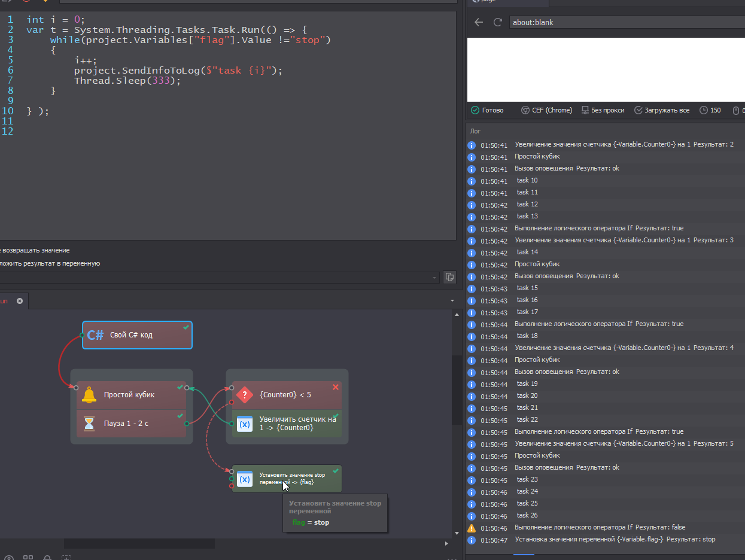The height and width of the screenshot is (560, 745).
Task: Open the result variable dropdown
Action: point(434,278)
